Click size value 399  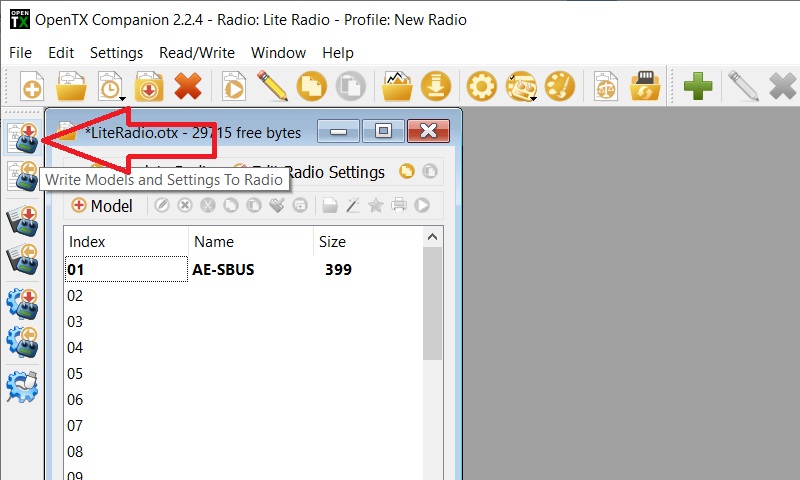[x=338, y=269]
